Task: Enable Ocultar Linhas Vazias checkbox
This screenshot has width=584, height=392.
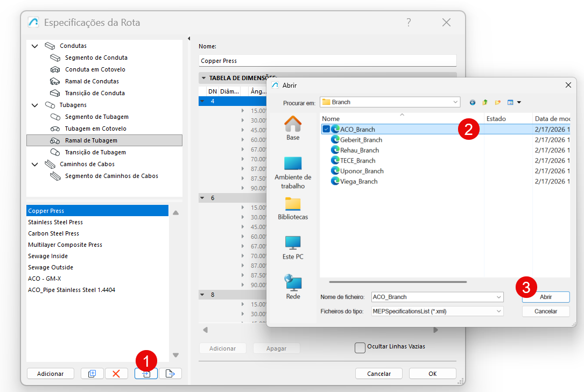Action: [360, 348]
